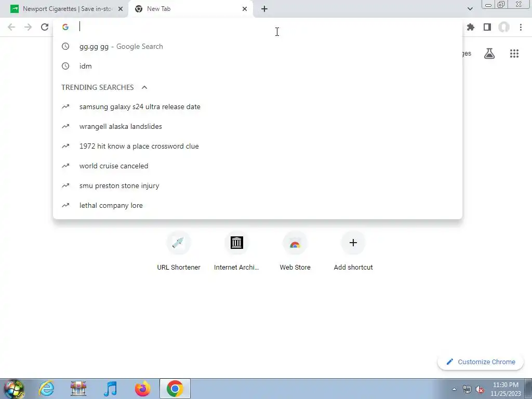Open the Google apps grid
This screenshot has height=399, width=532.
click(x=514, y=54)
